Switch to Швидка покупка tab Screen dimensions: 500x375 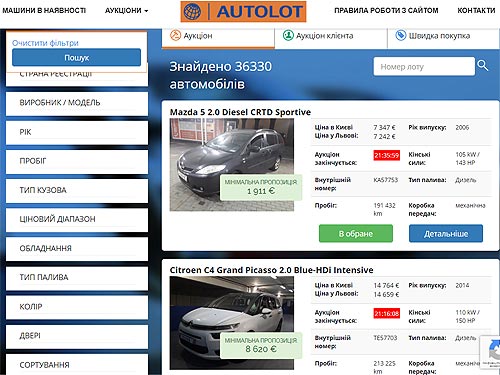(443, 38)
